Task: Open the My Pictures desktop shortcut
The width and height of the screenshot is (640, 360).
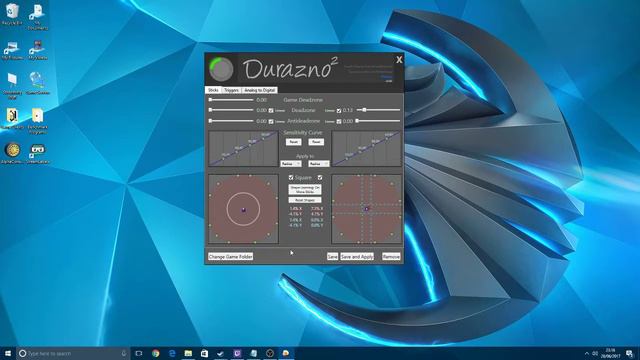Action: [12, 51]
